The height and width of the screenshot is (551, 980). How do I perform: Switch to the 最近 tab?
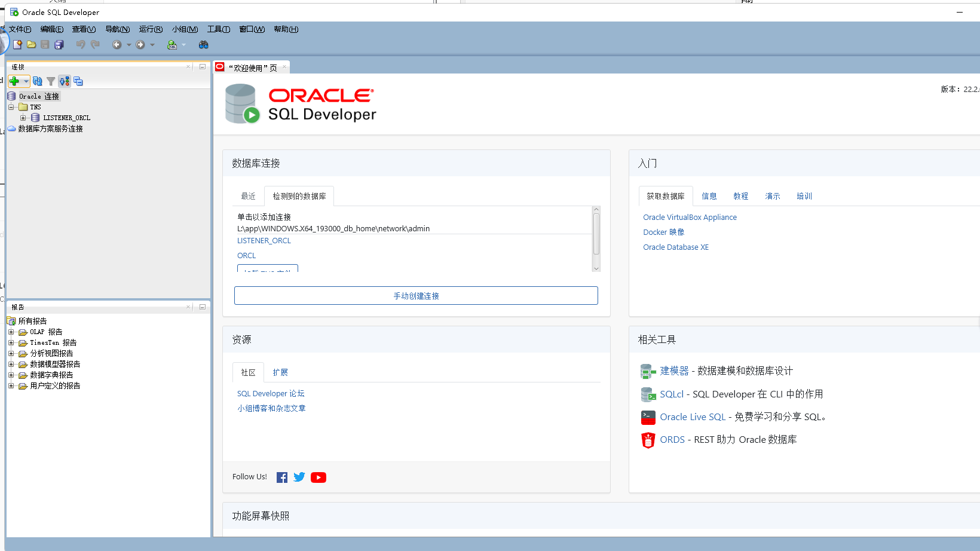pos(248,196)
